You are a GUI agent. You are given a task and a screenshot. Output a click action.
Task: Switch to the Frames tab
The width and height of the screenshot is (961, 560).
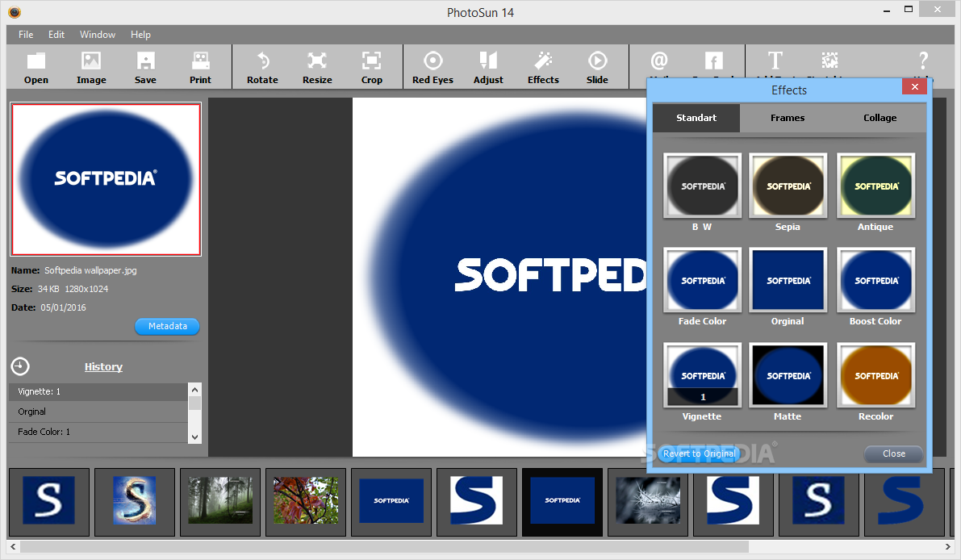click(788, 118)
